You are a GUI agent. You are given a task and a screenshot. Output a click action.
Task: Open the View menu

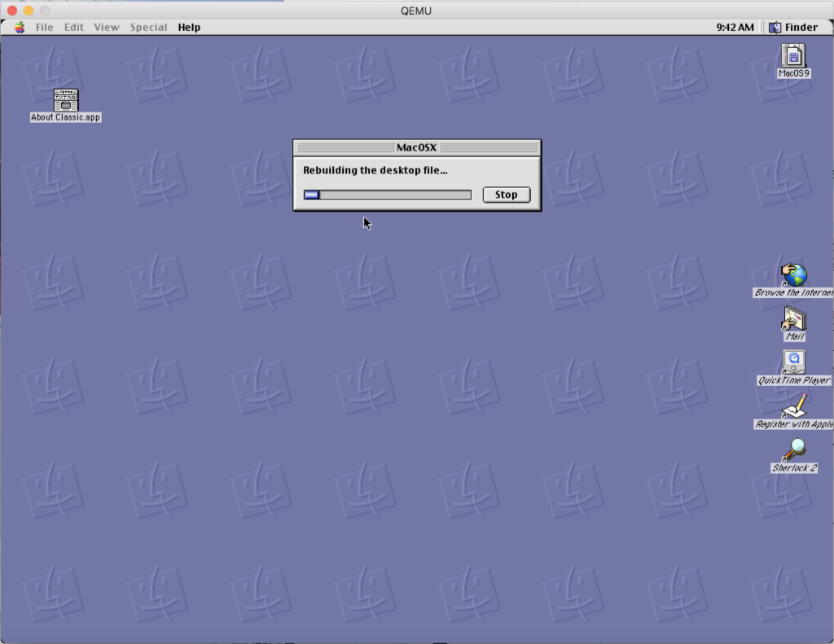click(106, 27)
